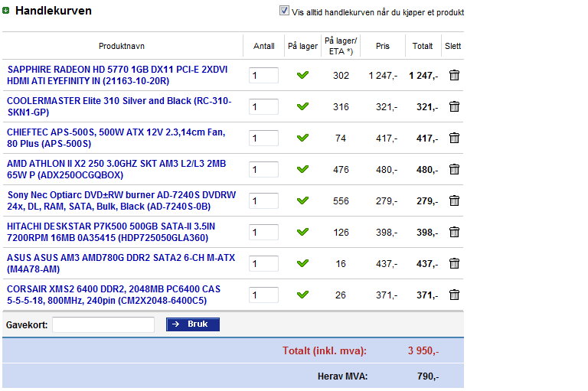Remove the CHIEFTEC APS-500S power supply
This screenshot has width=588, height=391.
[x=454, y=138]
